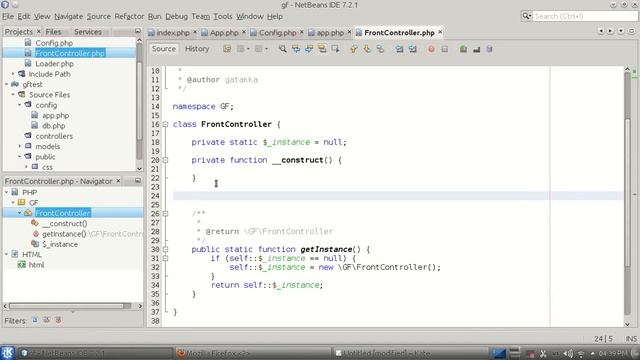Toggle INS insert mode in status bar
640x360 pixels.
click(x=631, y=339)
